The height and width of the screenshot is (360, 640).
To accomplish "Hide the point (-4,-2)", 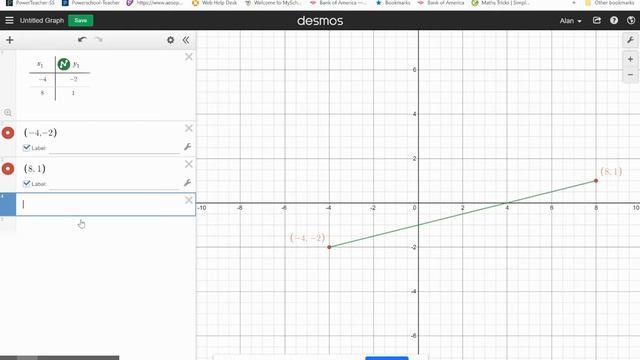I will click(8, 133).
